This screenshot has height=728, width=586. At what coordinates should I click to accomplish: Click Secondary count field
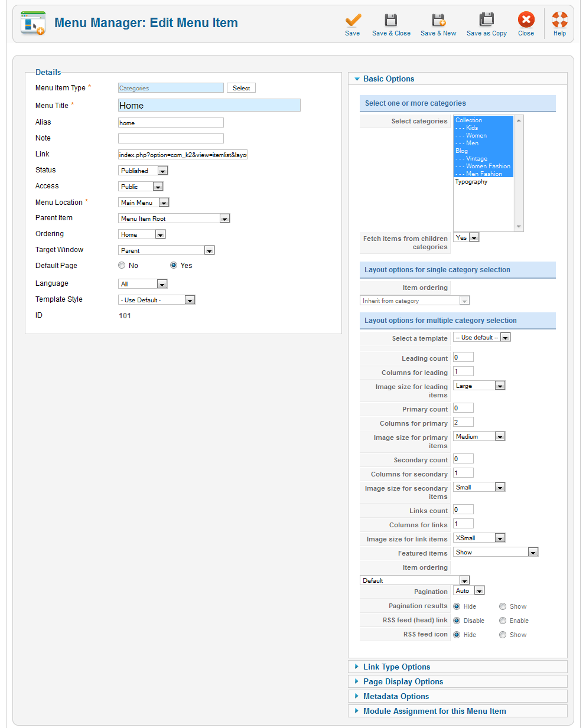(463, 459)
